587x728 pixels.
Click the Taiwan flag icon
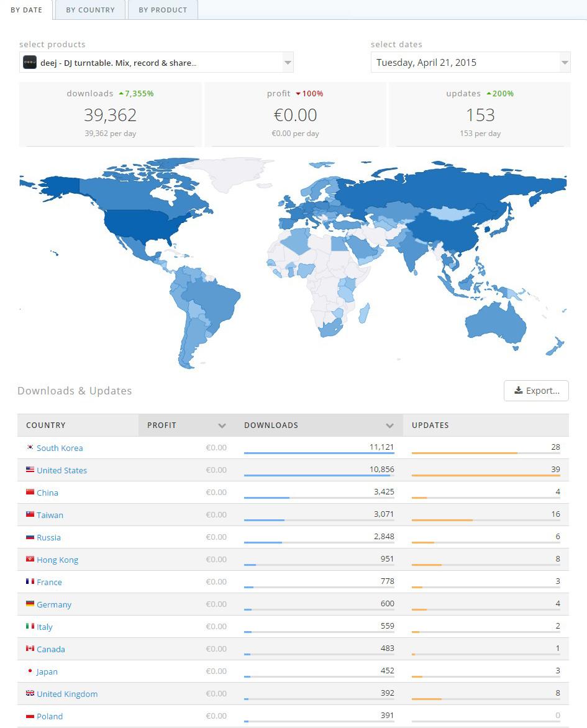click(x=30, y=514)
